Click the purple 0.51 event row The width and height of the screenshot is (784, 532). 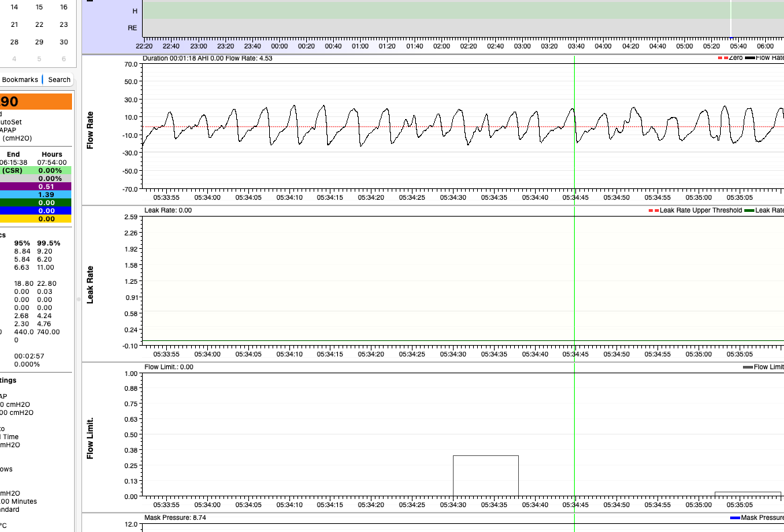point(36,186)
